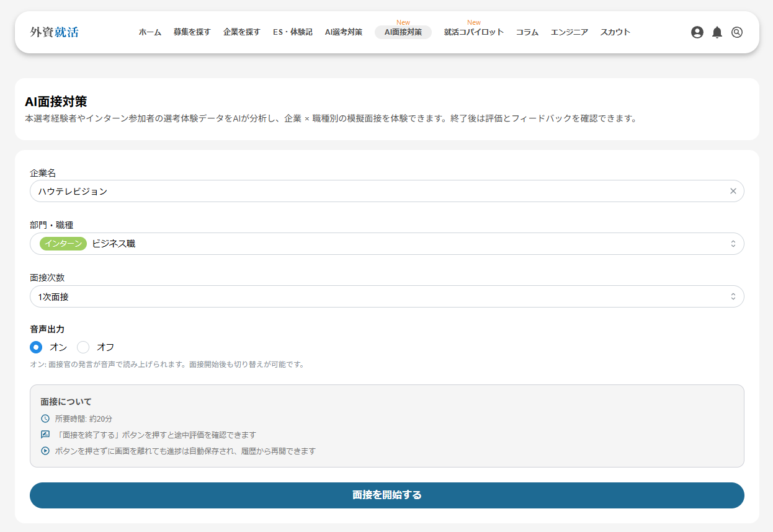Open the スカウト menu item
The height and width of the screenshot is (532, 773).
(x=615, y=32)
